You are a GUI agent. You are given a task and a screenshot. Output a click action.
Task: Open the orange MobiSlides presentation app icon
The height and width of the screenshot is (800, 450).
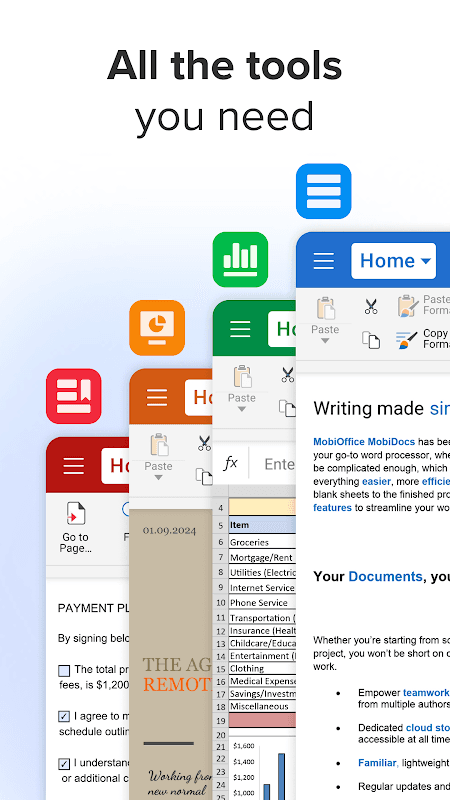point(157,328)
